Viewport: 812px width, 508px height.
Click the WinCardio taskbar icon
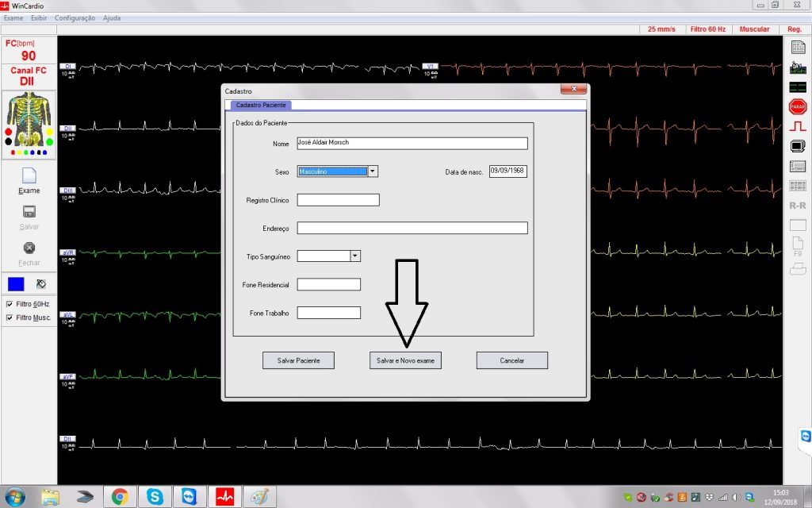pyautogui.click(x=224, y=497)
